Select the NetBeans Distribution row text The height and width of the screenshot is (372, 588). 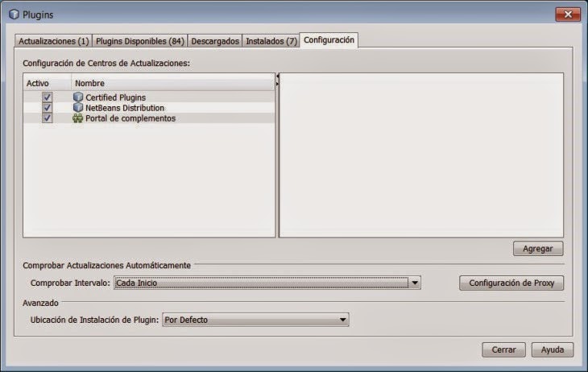pyautogui.click(x=125, y=108)
